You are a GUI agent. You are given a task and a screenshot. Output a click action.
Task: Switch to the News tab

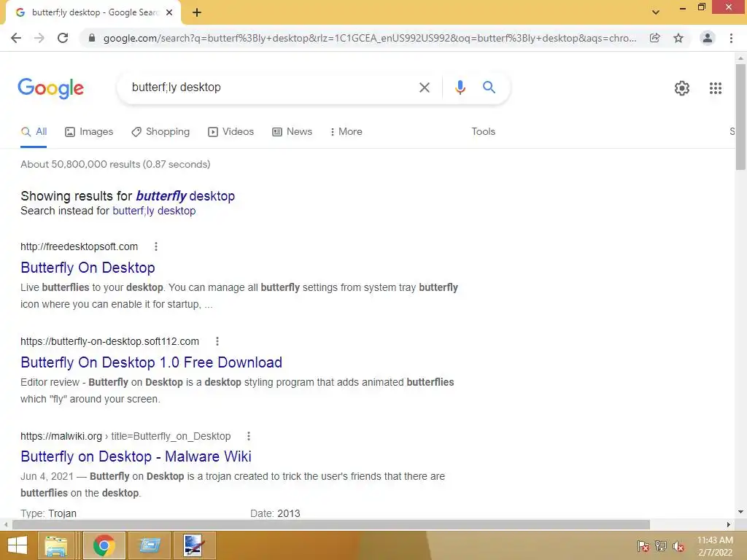coord(292,132)
